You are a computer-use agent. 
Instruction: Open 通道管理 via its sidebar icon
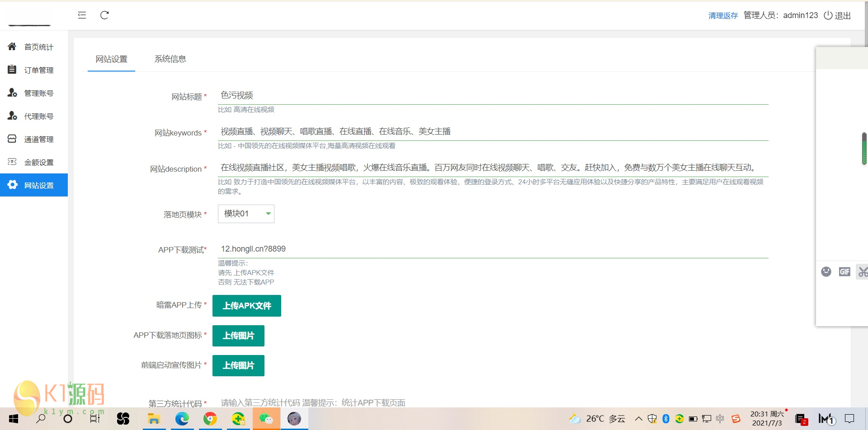tap(12, 139)
